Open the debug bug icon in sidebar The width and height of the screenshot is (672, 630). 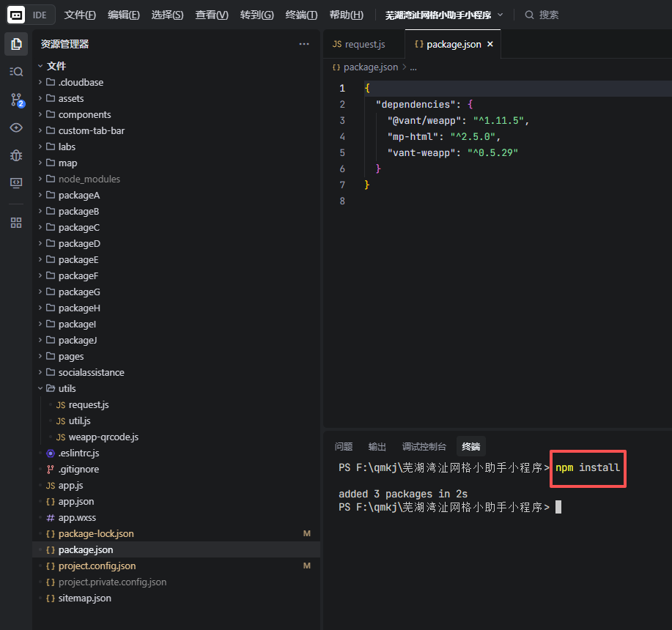click(x=16, y=155)
